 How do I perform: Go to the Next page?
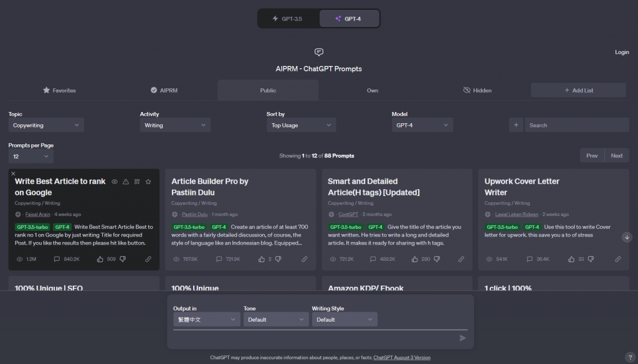click(616, 156)
